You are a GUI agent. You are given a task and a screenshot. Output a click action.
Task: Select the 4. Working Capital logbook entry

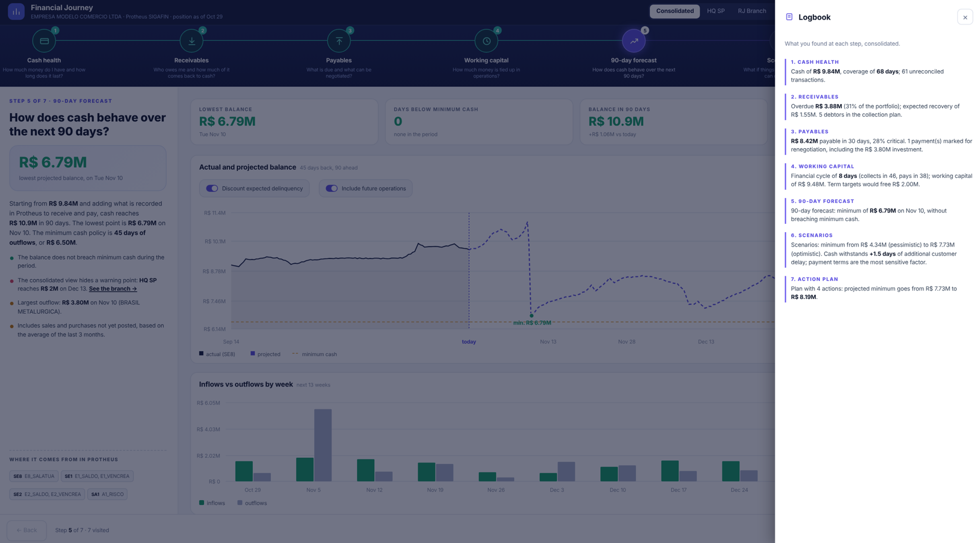879,176
